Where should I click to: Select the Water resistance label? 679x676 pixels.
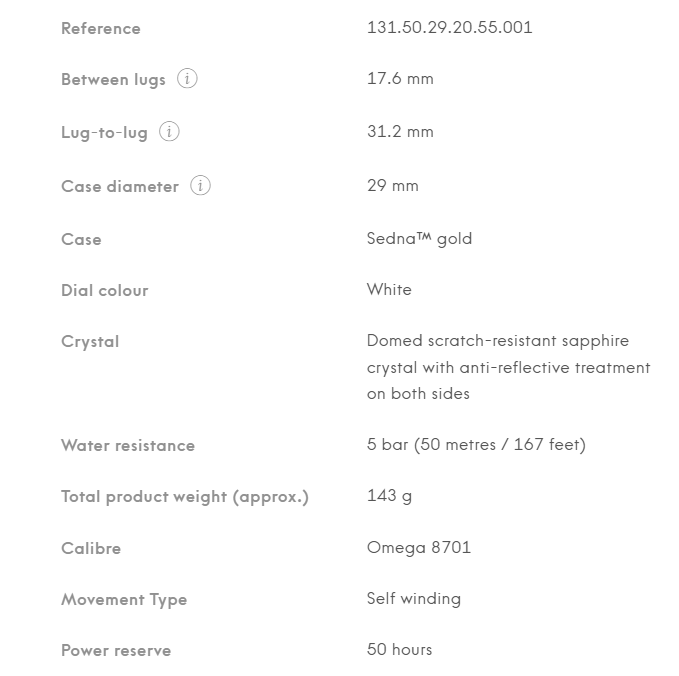[128, 446]
